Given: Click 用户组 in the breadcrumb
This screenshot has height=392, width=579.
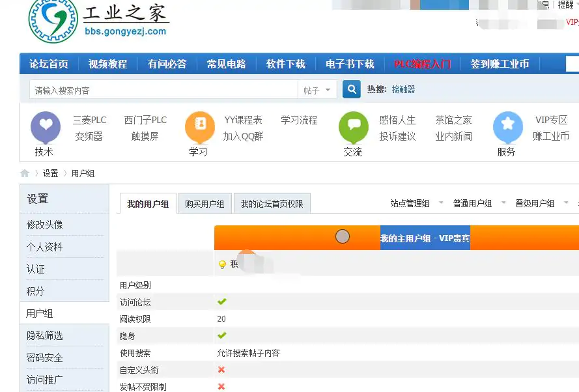Looking at the screenshot, I should (x=83, y=173).
